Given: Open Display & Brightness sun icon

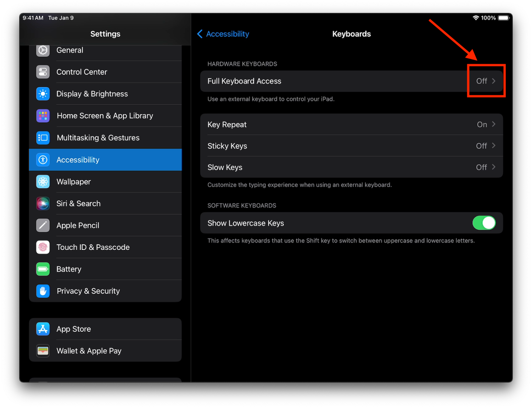Looking at the screenshot, I should click(x=43, y=94).
